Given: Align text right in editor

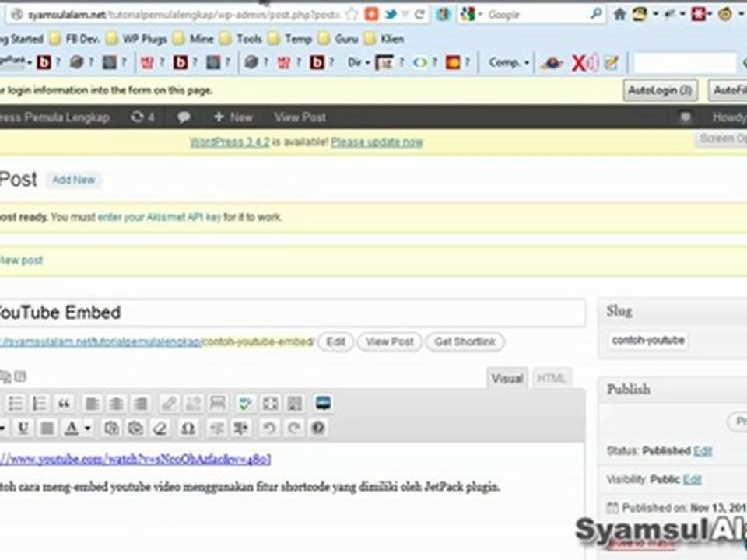Looking at the screenshot, I should coord(141,404).
